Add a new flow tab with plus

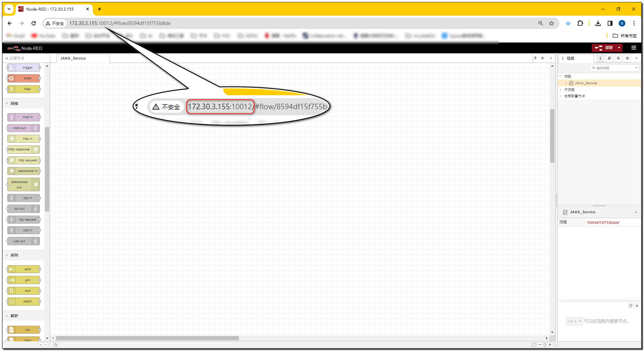(542, 58)
